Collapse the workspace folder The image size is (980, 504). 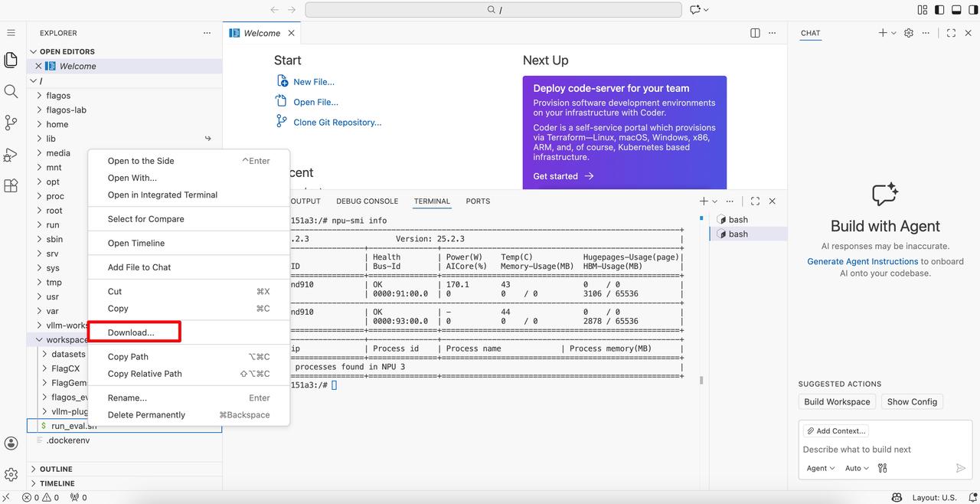pyautogui.click(x=39, y=339)
